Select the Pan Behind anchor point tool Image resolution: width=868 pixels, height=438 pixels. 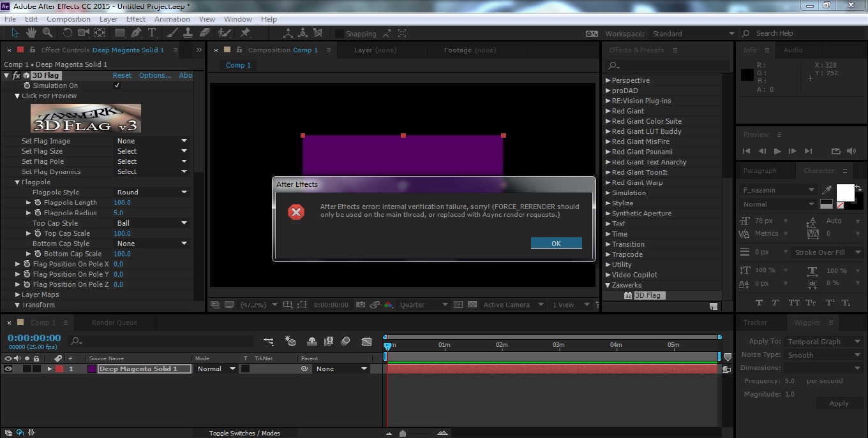tap(100, 33)
